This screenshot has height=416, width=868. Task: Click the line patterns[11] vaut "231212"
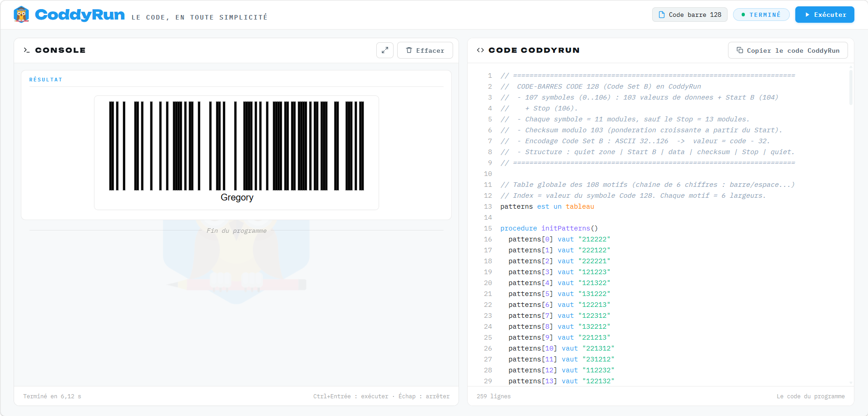pos(561,359)
